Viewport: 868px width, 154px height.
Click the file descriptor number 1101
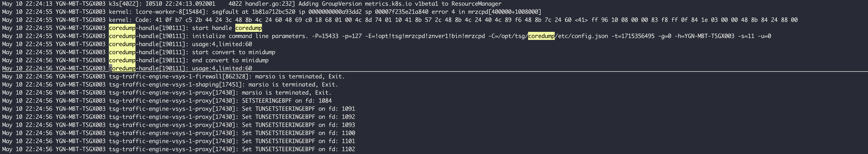pyautogui.click(x=348, y=141)
